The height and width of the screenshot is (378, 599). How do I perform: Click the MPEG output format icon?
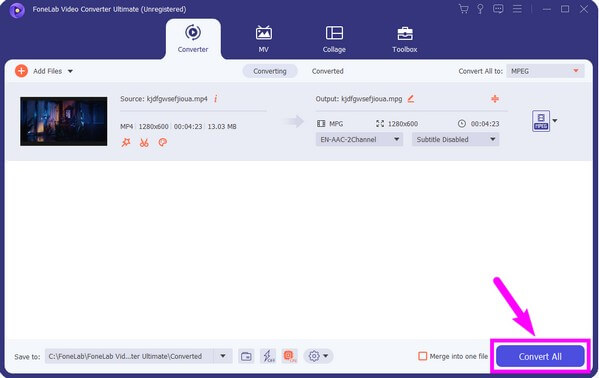click(541, 121)
